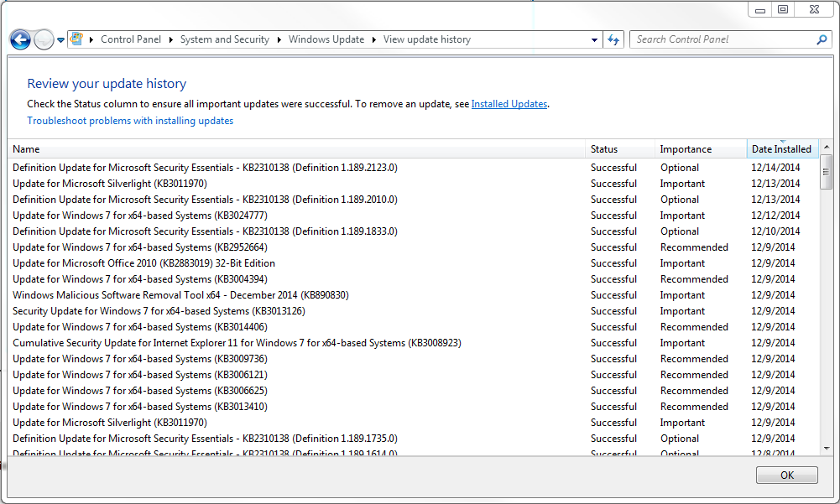The height and width of the screenshot is (504, 840).
Task: Click 12/12/2014 date cell
Action: 775,216
